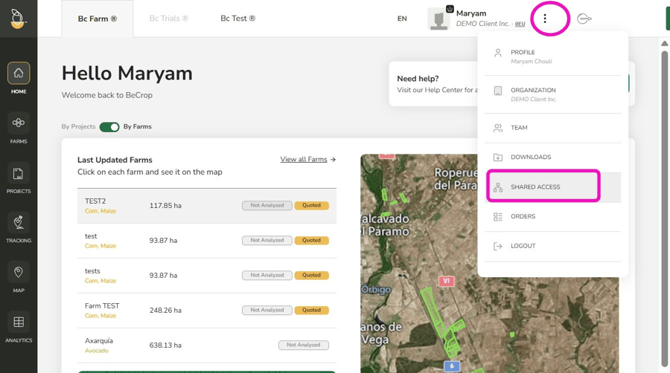Open Analytics in the sidebar

18,322
